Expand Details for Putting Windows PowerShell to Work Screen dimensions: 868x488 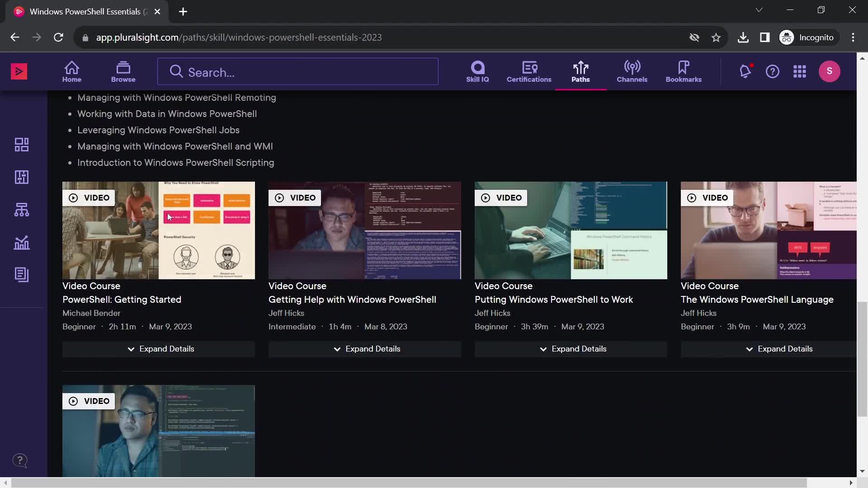click(x=571, y=349)
